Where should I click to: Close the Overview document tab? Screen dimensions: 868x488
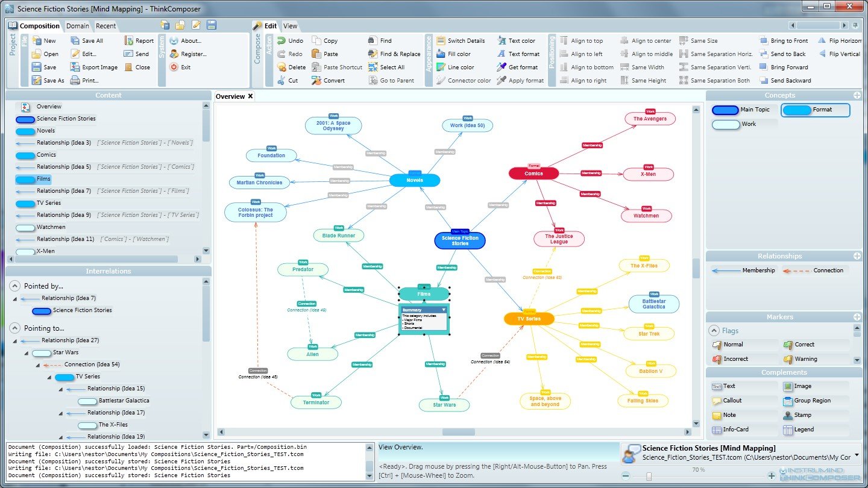click(250, 96)
